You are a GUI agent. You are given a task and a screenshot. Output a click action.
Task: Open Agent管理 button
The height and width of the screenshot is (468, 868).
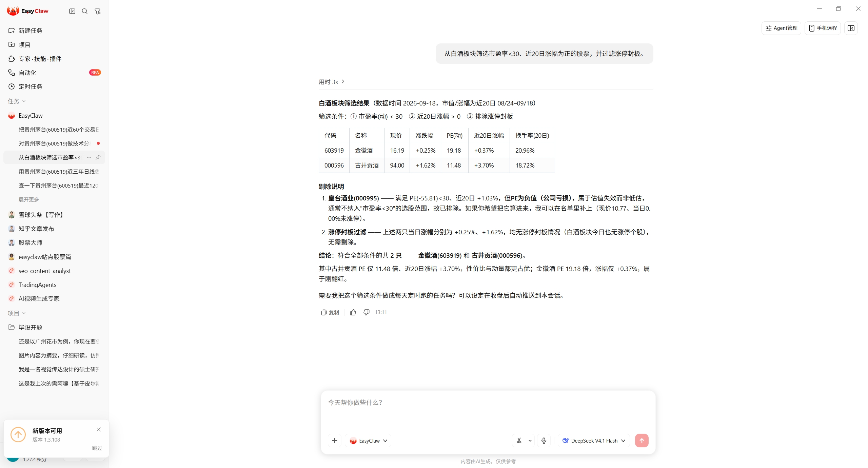781,28
